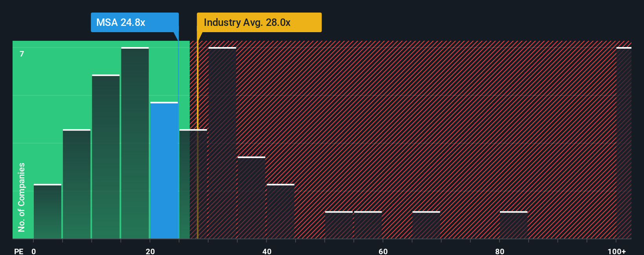Image resolution: width=644 pixels, height=255 pixels.
Task: Select the short bar for PE 50 to 55
Action: point(339,225)
